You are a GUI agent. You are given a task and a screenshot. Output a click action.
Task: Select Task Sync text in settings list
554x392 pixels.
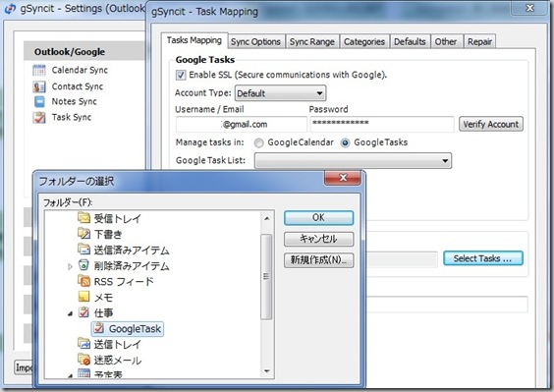tap(72, 117)
